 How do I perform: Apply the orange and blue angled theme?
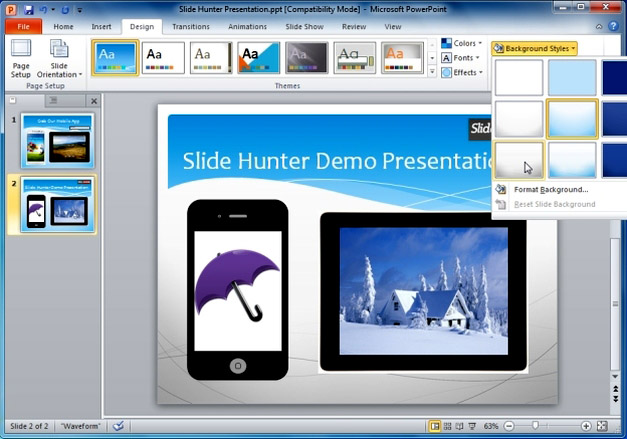(259, 58)
